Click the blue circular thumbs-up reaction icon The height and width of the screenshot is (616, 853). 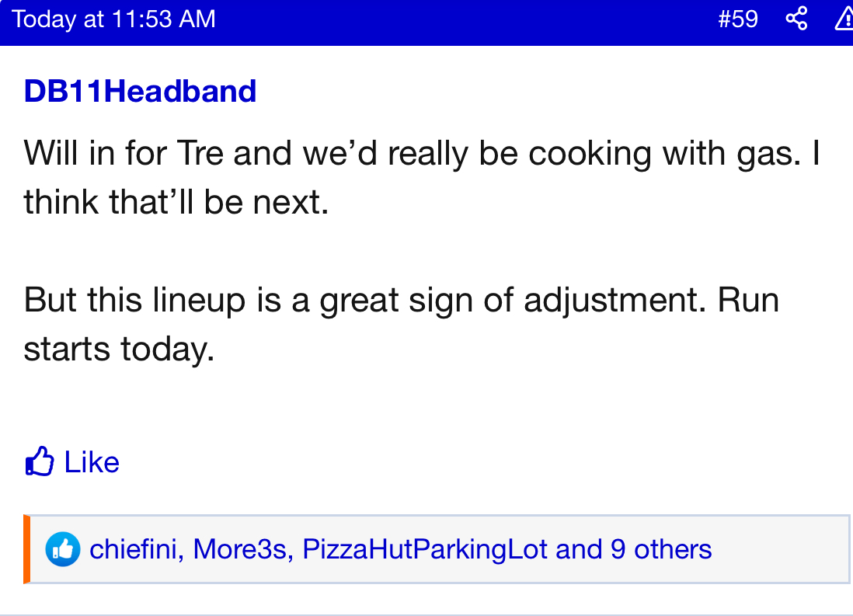[63, 550]
